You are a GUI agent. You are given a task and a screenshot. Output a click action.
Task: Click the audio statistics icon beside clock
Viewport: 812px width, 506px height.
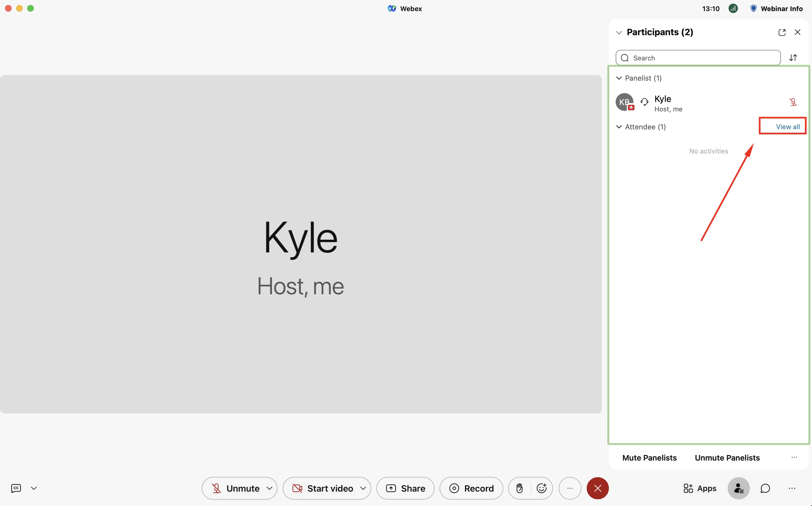[x=733, y=8]
